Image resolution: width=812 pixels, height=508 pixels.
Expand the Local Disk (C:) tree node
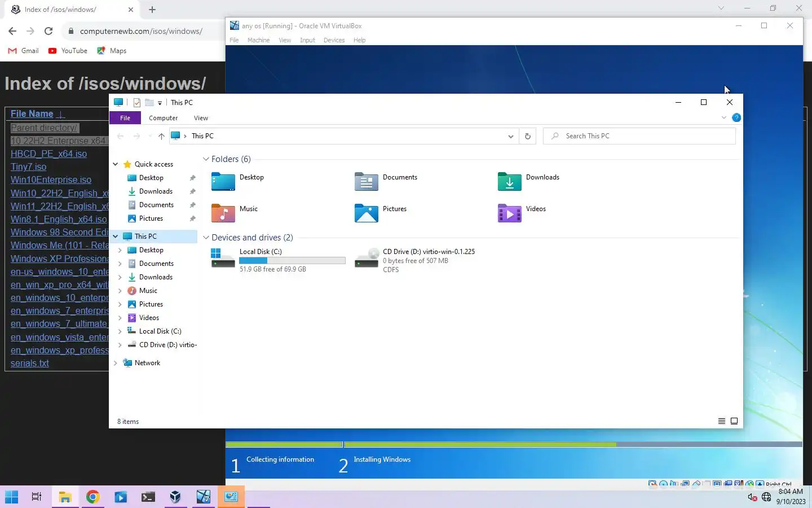[120, 331]
